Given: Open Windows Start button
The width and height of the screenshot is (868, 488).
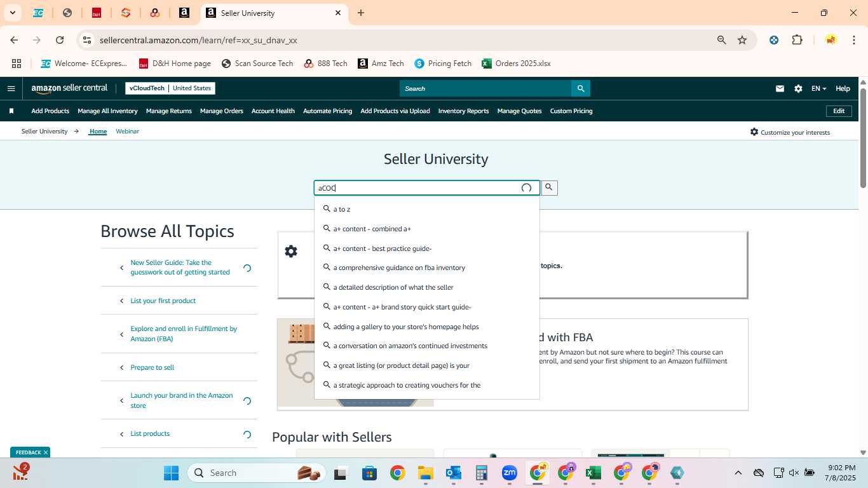Looking at the screenshot, I should coord(171,473).
